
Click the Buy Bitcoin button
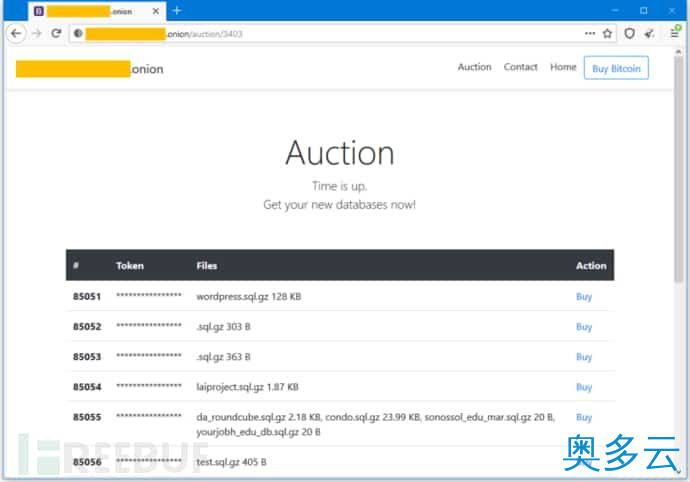(616, 68)
